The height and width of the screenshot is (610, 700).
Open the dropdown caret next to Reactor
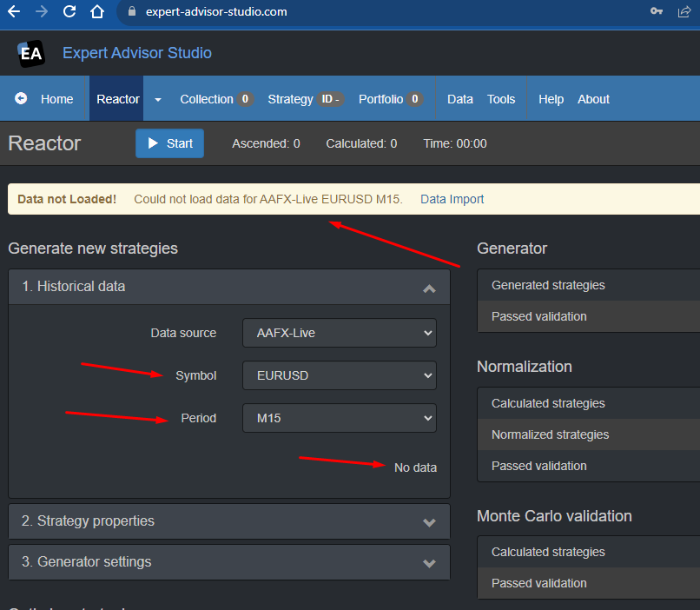(157, 100)
